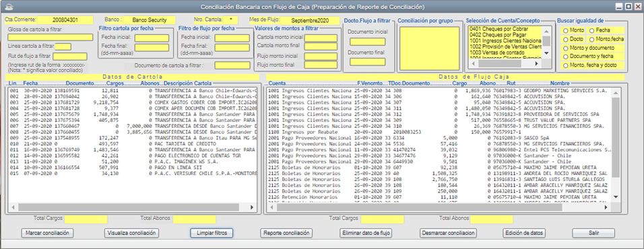Viewport: 644px width, 249px height.
Task: Click Filtro de flujo Fecha final field
Action: coord(232,47)
